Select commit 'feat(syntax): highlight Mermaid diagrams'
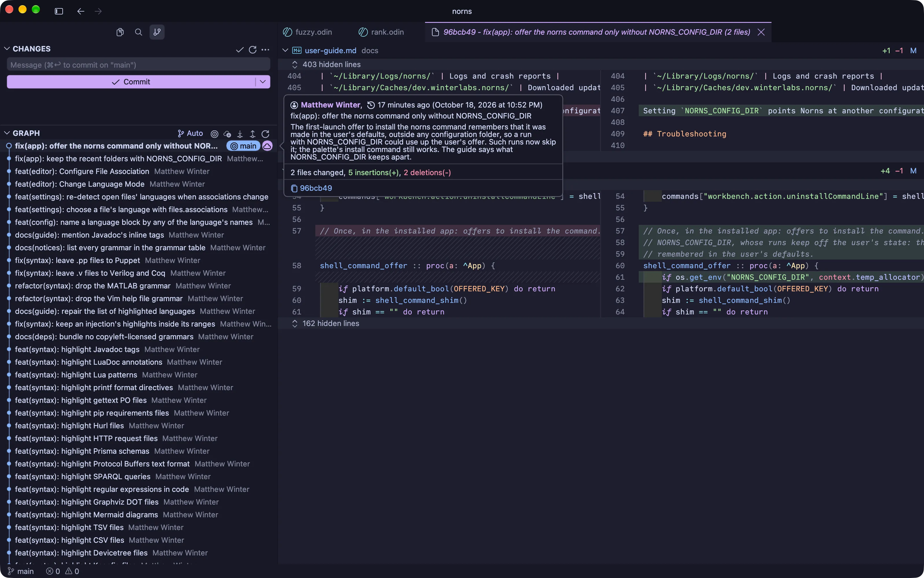Viewport: 924px width, 578px height. (139, 514)
